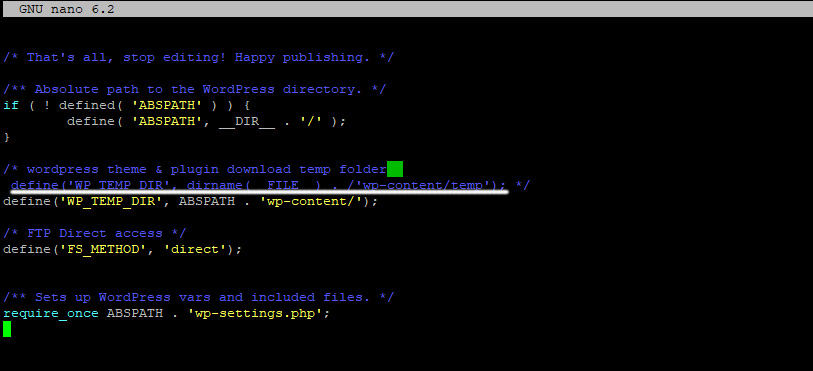Viewport: 813px width, 371px height.
Task: Click the closing brace below define ABSPATH
Action: click(7, 137)
